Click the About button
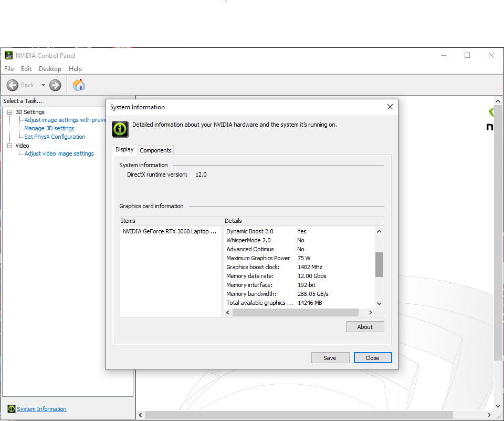504x421 pixels. (x=365, y=327)
